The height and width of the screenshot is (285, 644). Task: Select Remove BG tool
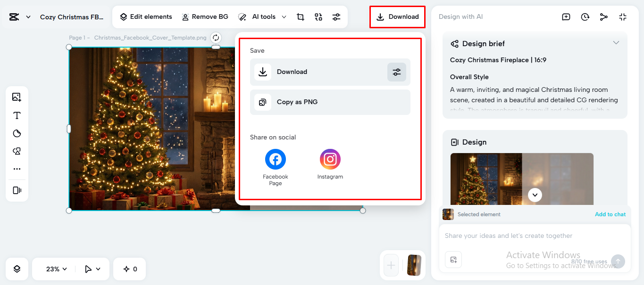tap(205, 16)
